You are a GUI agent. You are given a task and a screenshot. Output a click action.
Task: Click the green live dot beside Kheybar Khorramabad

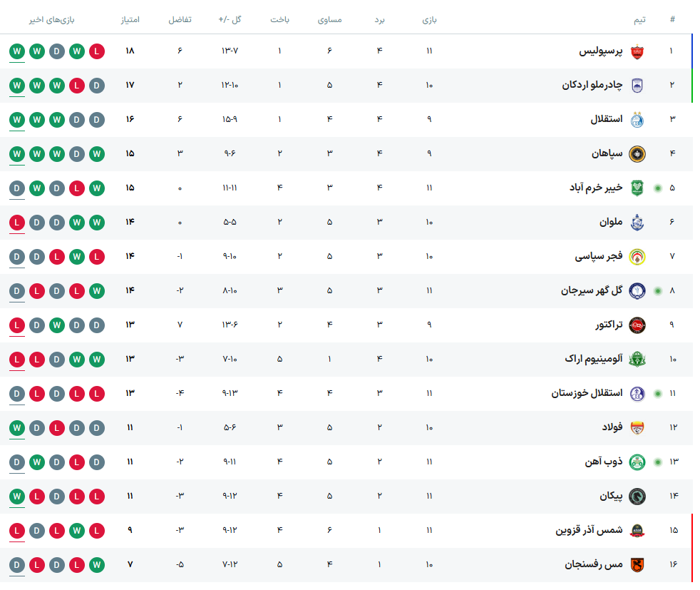[657, 188]
